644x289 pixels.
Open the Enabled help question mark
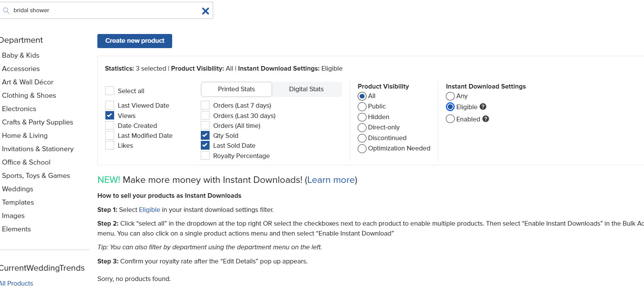(486, 119)
